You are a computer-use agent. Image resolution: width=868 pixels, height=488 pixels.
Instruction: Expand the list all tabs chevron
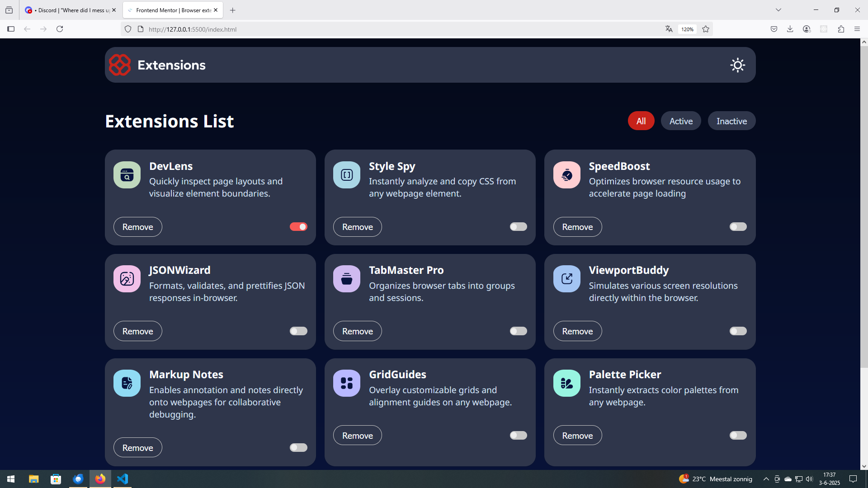[x=778, y=10]
